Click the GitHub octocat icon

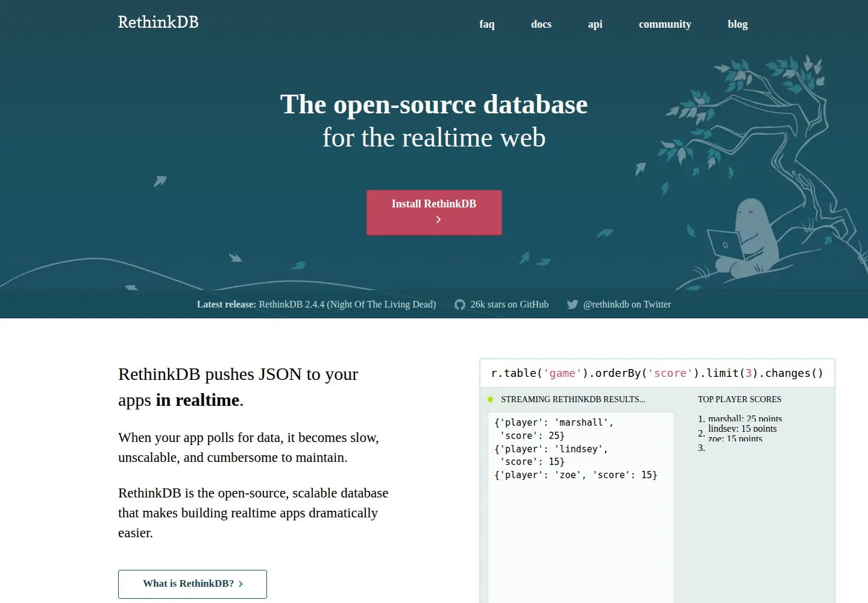[x=460, y=305]
